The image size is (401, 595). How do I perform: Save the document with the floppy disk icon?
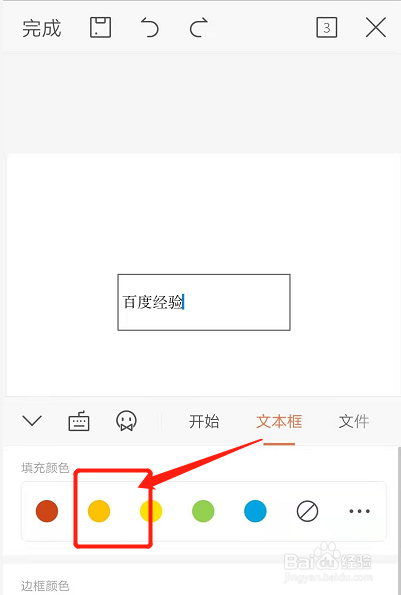[x=101, y=27]
